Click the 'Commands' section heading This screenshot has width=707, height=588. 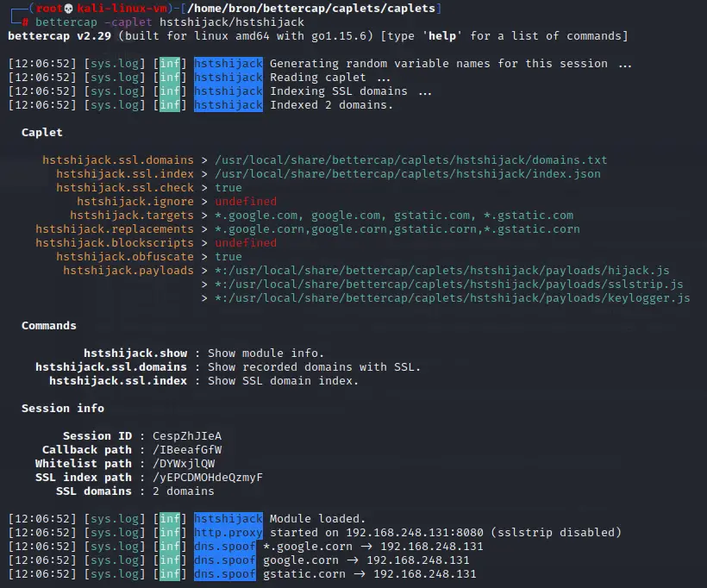pos(49,326)
